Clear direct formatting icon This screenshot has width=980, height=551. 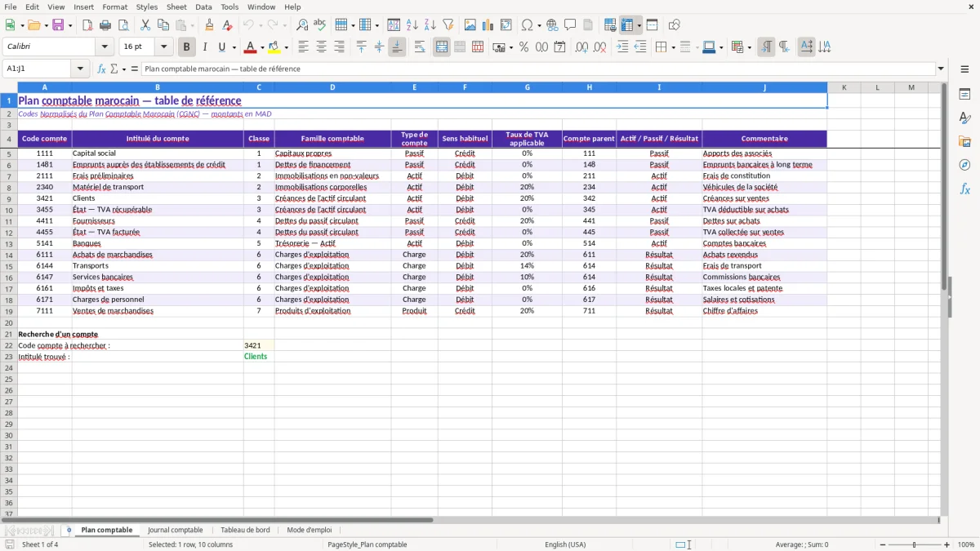coord(226,25)
